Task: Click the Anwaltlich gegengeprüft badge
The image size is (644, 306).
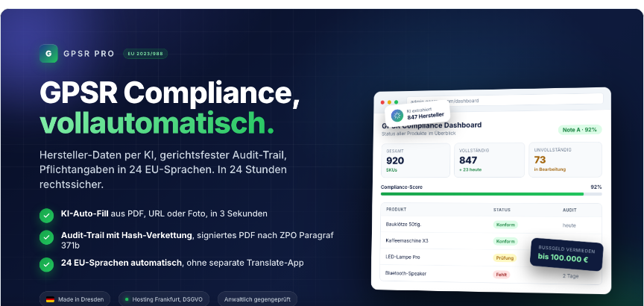Action: [x=257, y=299]
